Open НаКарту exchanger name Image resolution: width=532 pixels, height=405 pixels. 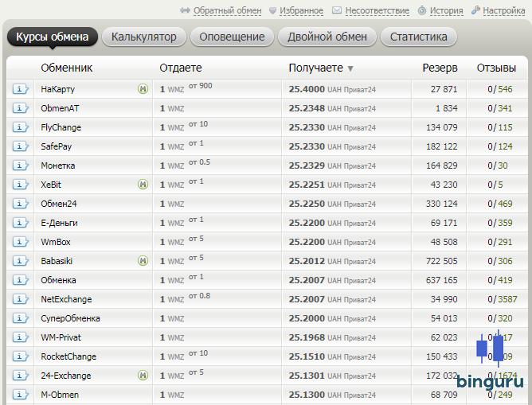[57, 89]
